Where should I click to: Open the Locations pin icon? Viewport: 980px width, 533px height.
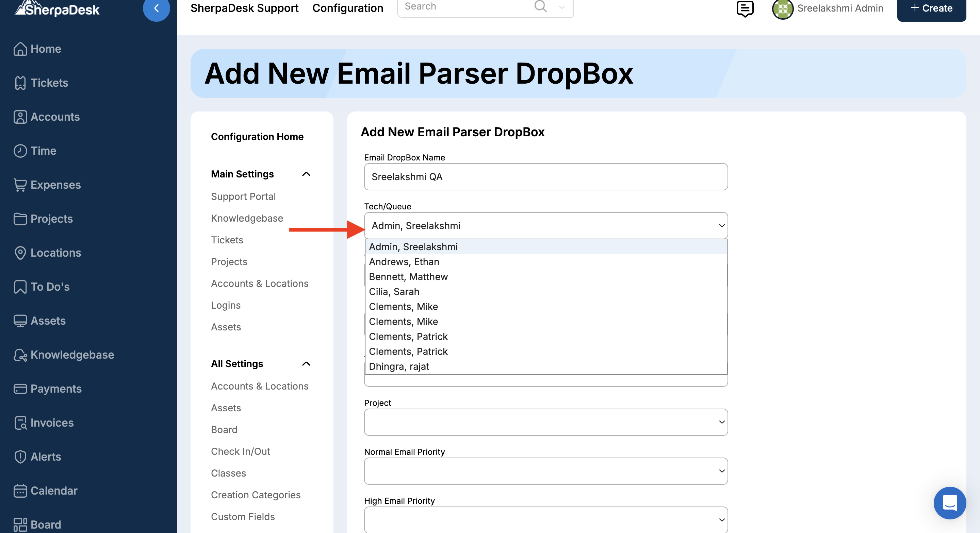pyautogui.click(x=20, y=253)
